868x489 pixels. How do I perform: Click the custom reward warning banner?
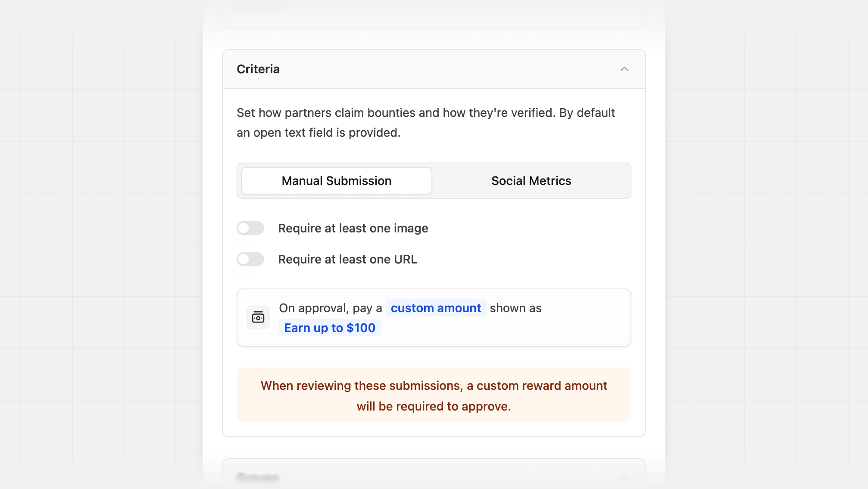[x=434, y=395]
